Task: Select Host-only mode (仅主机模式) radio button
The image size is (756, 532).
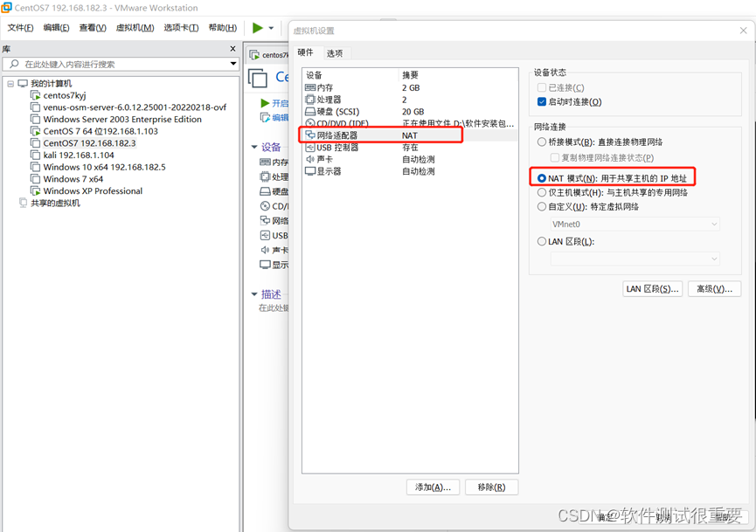Action: [x=542, y=192]
